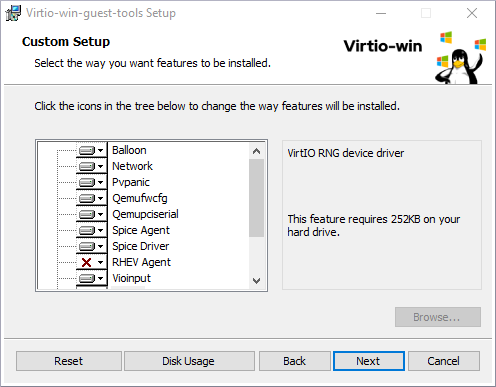The width and height of the screenshot is (496, 387).
Task: Click the Reset button
Action: click(69, 361)
